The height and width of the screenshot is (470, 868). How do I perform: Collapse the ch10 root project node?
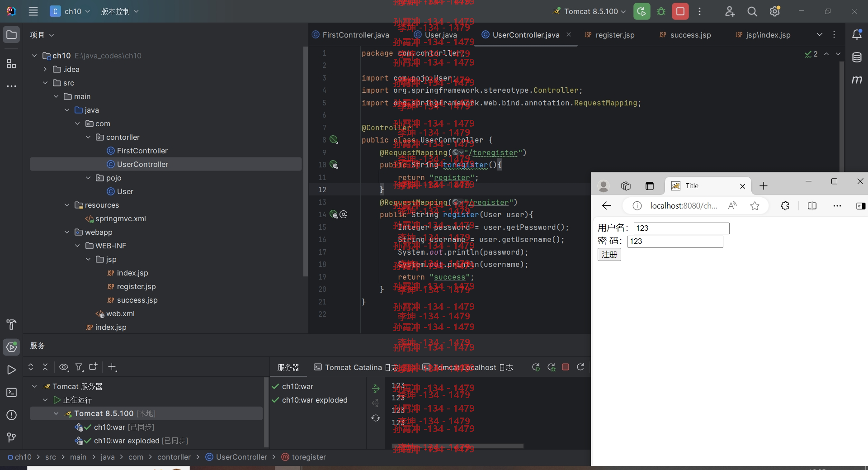tap(34, 56)
